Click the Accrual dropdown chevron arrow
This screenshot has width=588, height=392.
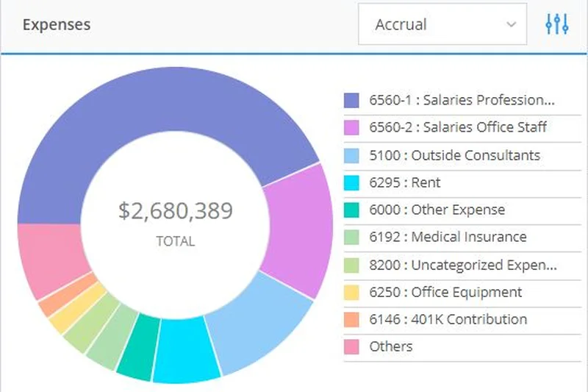tap(511, 24)
